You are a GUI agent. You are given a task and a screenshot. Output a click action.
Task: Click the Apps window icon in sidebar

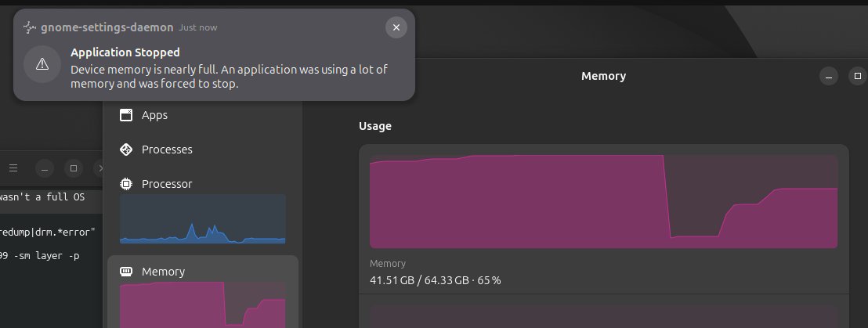point(126,115)
